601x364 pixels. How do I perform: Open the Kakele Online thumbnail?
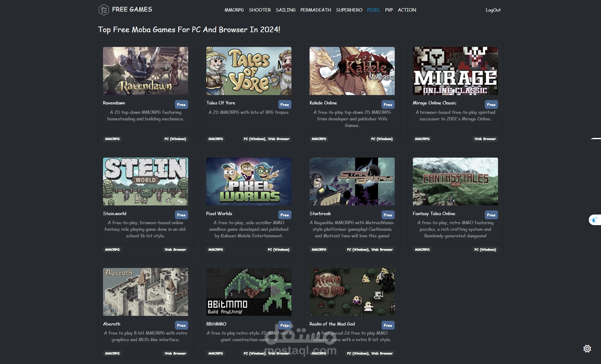tap(352, 71)
